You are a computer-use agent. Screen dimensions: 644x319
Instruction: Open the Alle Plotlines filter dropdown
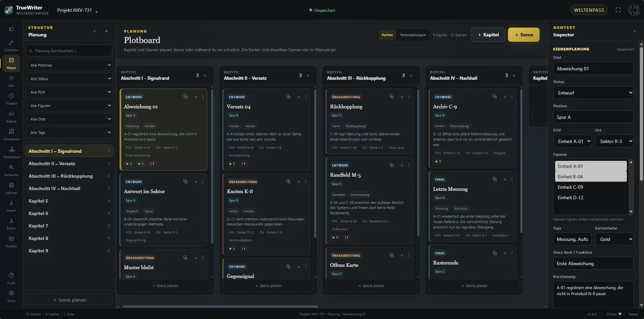[x=69, y=65]
